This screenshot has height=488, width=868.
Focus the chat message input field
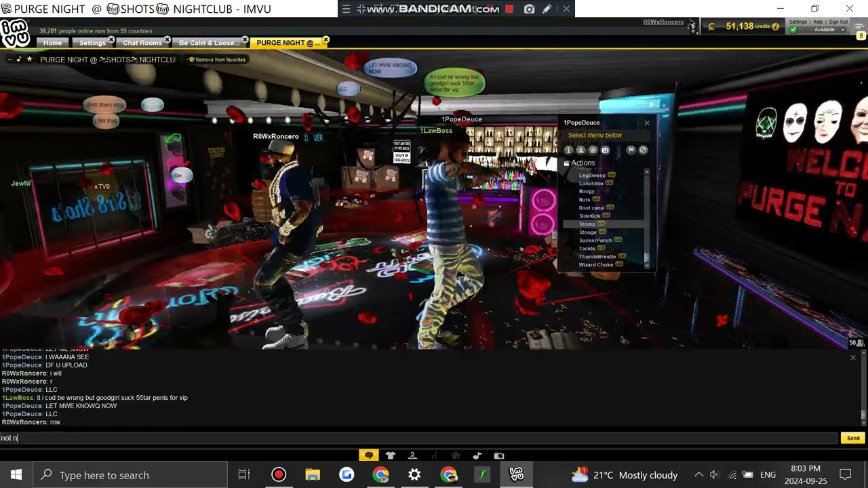pos(419,438)
